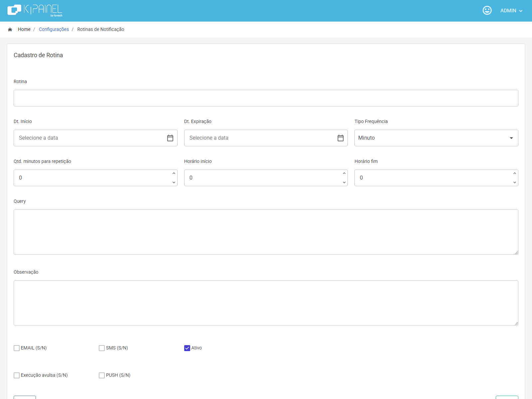Image resolution: width=532 pixels, height=399 pixels.
Task: Increase Horário fim value
Action: click(x=515, y=173)
